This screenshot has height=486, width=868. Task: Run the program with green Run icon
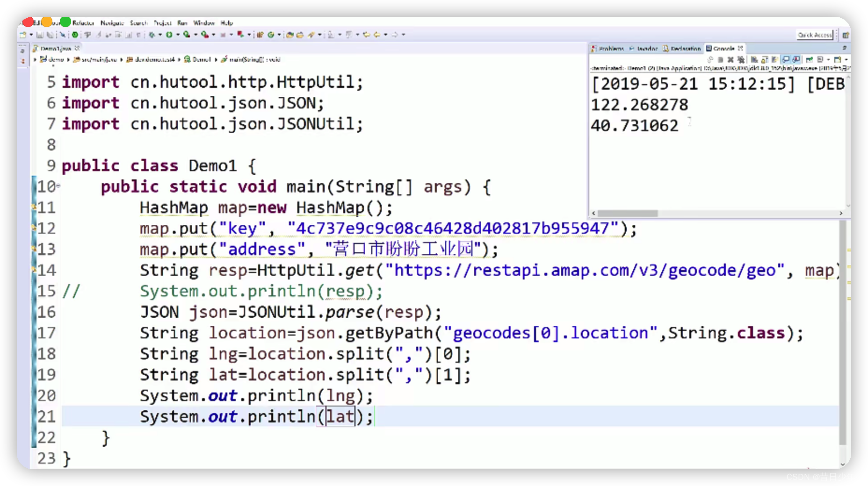click(x=169, y=35)
